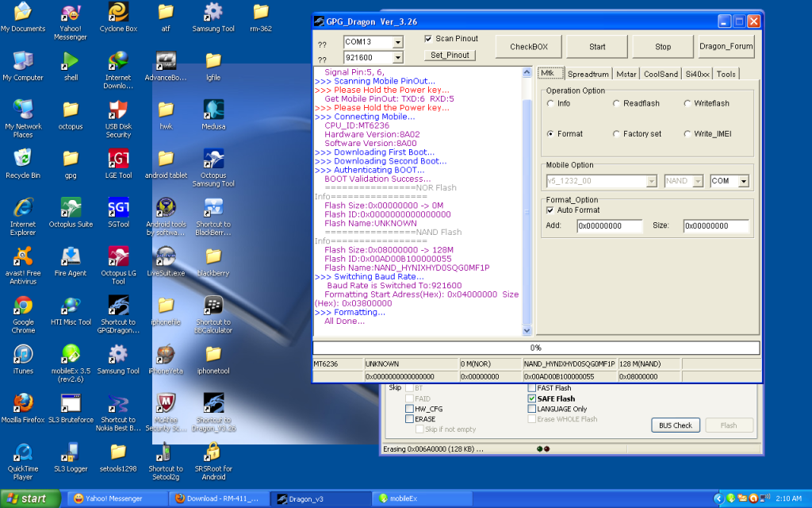
Task: Open the Cyclone Box desktop icon
Action: coord(119,17)
